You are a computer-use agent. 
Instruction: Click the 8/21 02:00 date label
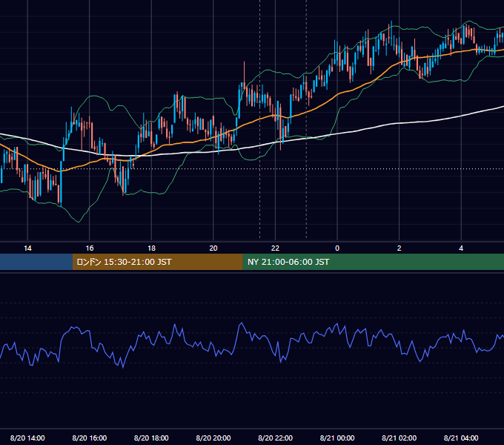tap(399, 438)
